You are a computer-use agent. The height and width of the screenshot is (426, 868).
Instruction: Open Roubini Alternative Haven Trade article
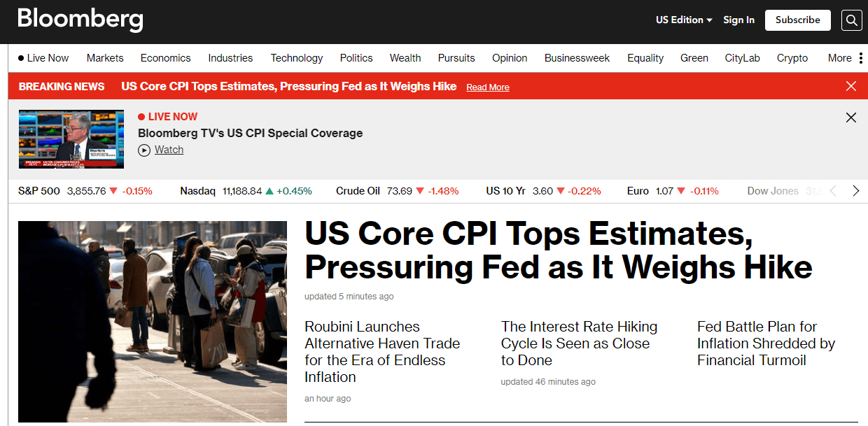(382, 352)
